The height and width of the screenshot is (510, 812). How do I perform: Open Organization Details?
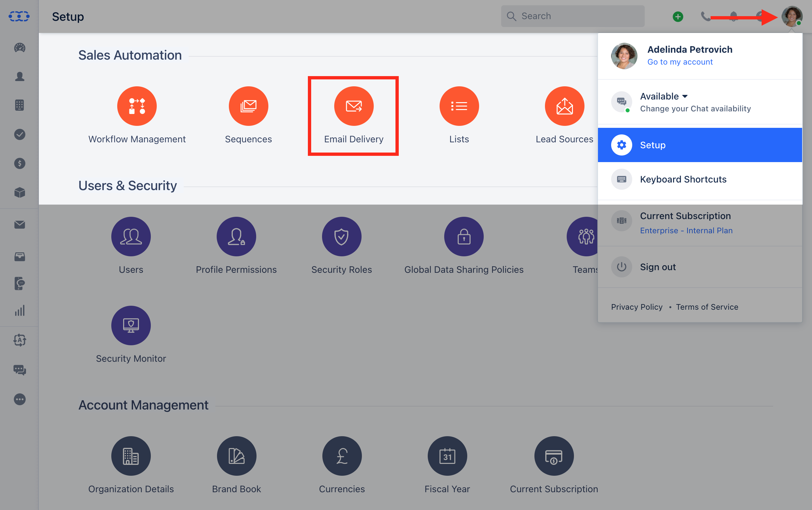pyautogui.click(x=131, y=456)
